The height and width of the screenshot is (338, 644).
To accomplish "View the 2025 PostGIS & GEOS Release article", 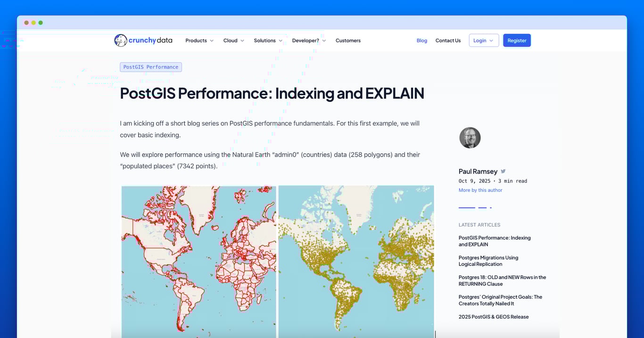I will [x=494, y=316].
